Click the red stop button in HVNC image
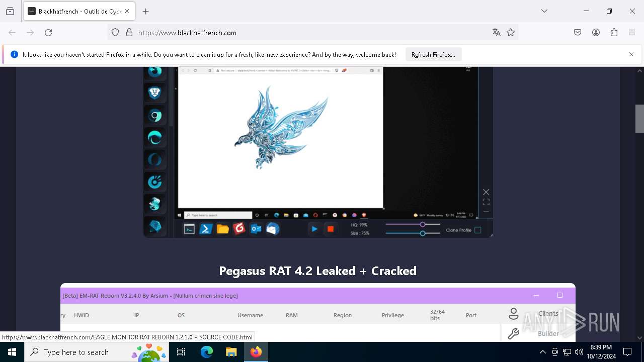The width and height of the screenshot is (644, 362). pos(331,229)
